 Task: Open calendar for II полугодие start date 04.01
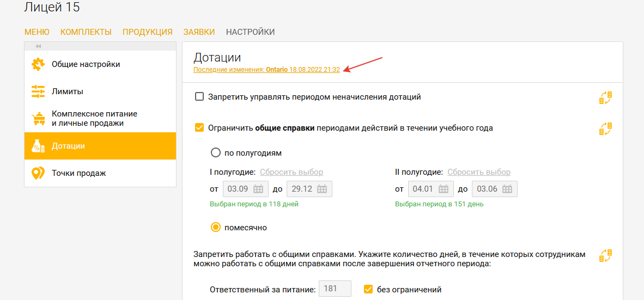[443, 189]
